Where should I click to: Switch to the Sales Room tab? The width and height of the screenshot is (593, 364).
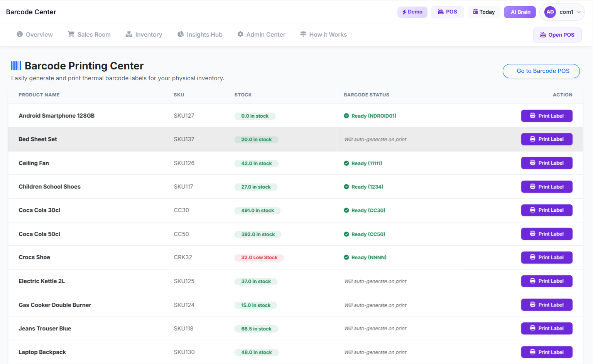coord(89,34)
